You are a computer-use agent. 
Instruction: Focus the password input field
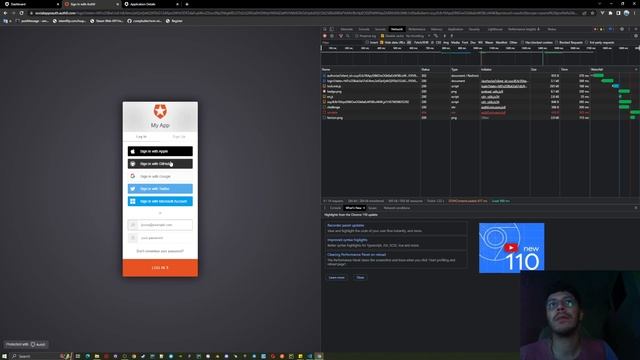click(x=160, y=238)
